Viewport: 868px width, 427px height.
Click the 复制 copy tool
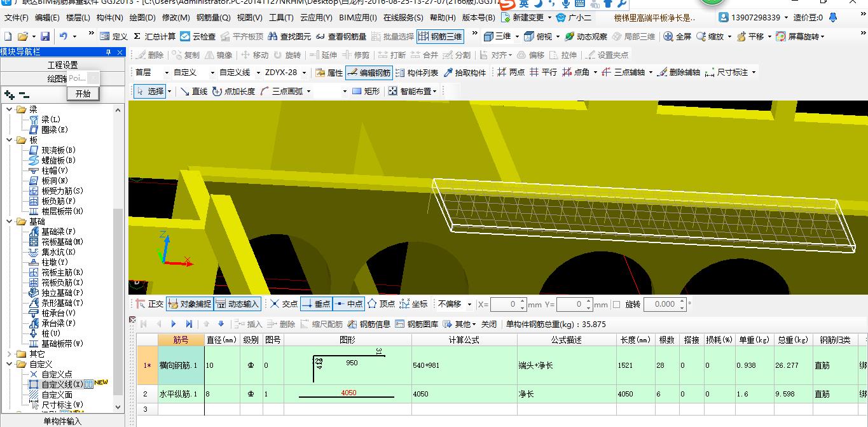186,55
